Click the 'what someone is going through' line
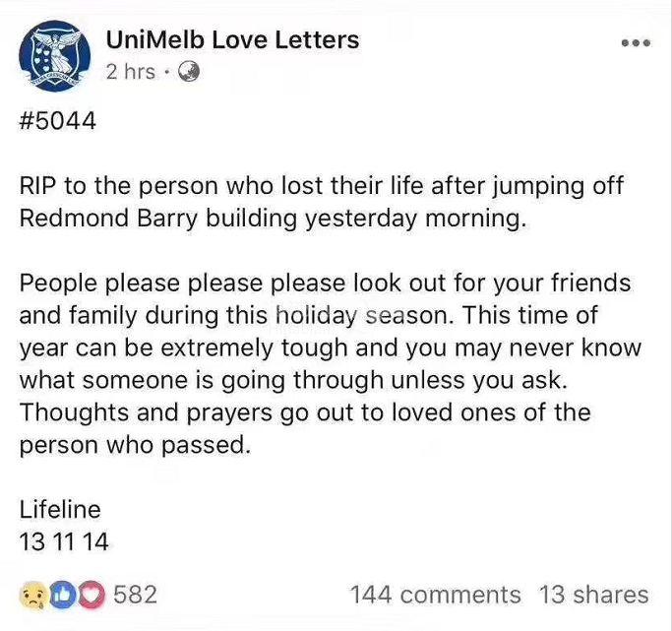This screenshot has width=672, height=631. pos(293,381)
